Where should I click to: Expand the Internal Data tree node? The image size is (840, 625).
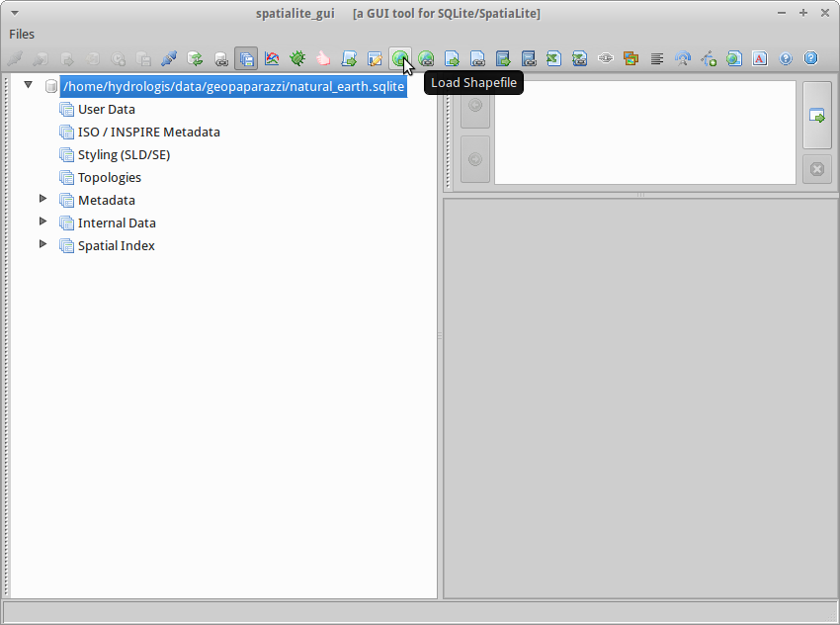[42, 222]
